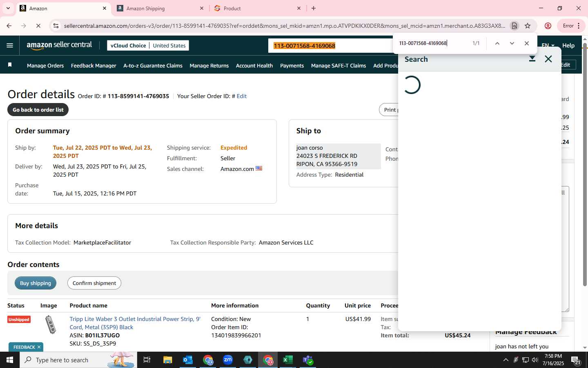588x368 pixels.
Task: Close the Search side panel
Action: point(548,59)
